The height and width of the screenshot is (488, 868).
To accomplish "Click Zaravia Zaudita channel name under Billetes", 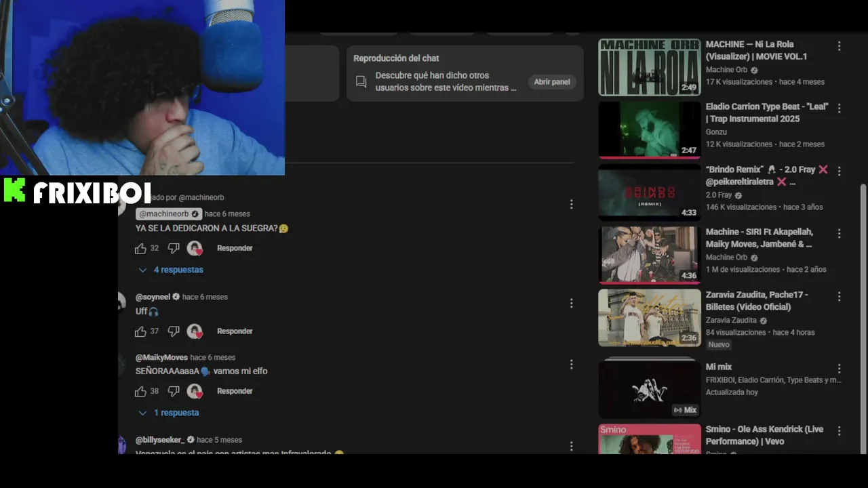I will point(731,321).
